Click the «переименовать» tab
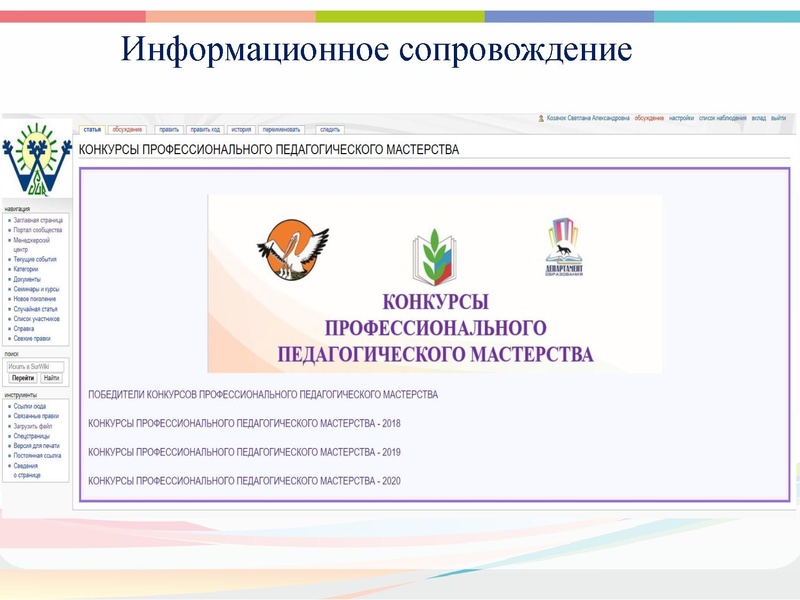Screen dimensions: 800x600 pyautogui.click(x=283, y=129)
